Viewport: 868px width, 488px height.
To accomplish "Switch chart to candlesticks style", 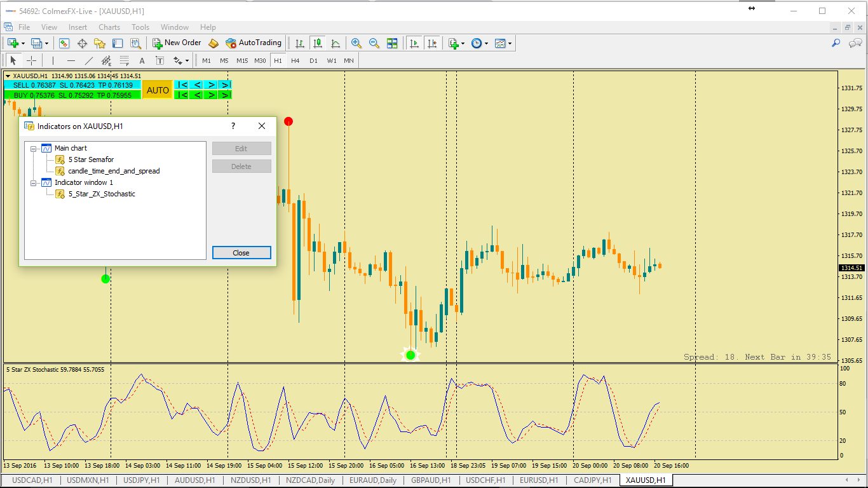I will pyautogui.click(x=318, y=43).
